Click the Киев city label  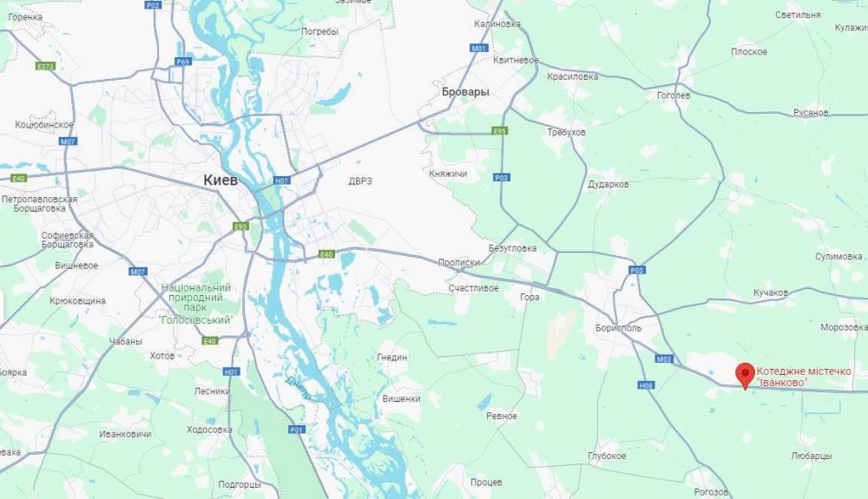coord(220,180)
